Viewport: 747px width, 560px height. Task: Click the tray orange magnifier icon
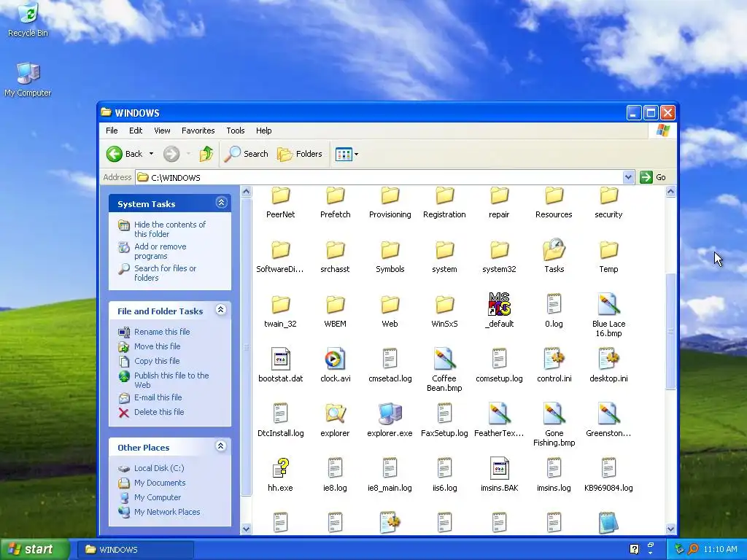pyautogui.click(x=693, y=549)
